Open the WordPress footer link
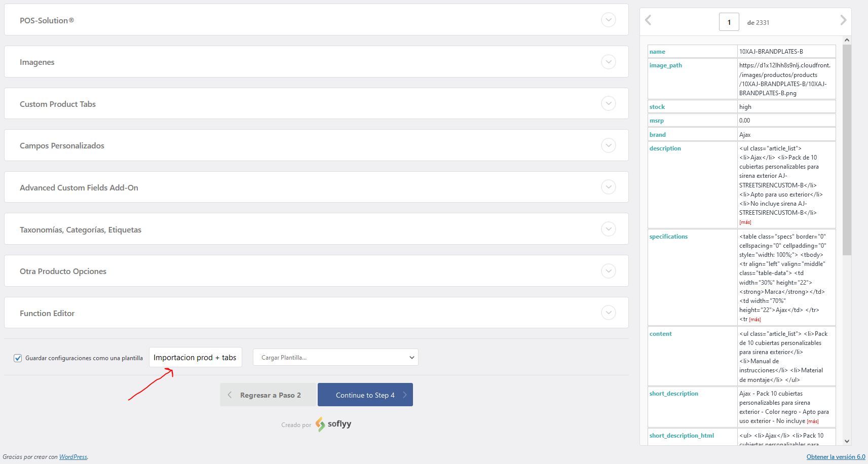 point(73,456)
